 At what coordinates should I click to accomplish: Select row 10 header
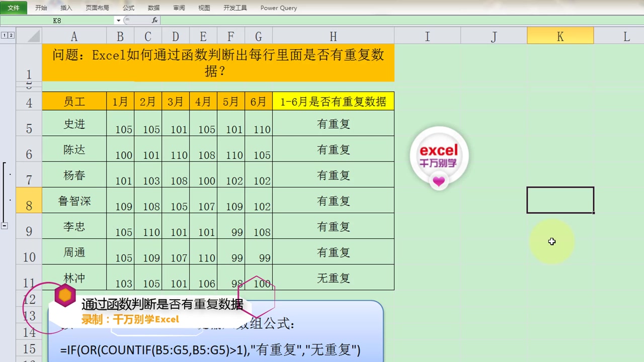pyautogui.click(x=29, y=251)
